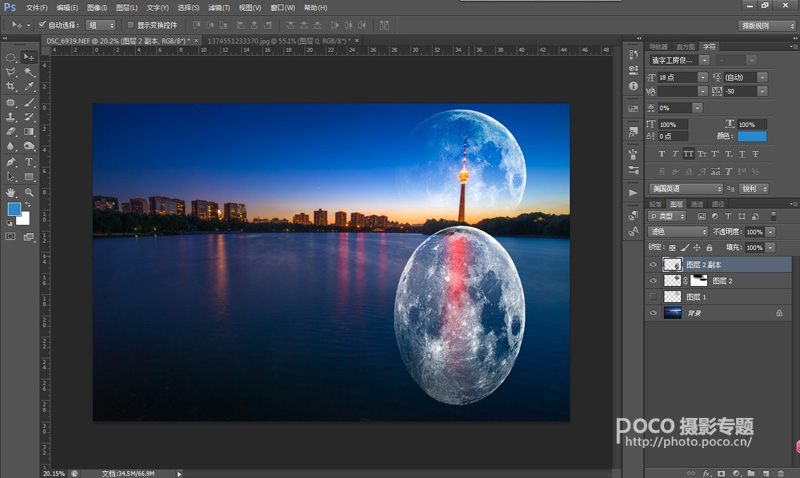The height and width of the screenshot is (478, 800).
Task: Select the Zoom tool
Action: pyautogui.click(x=29, y=192)
